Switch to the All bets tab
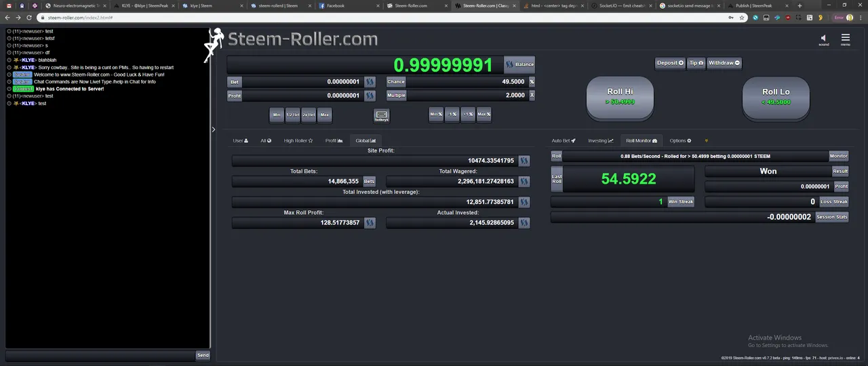This screenshot has height=366, width=868. [x=266, y=141]
